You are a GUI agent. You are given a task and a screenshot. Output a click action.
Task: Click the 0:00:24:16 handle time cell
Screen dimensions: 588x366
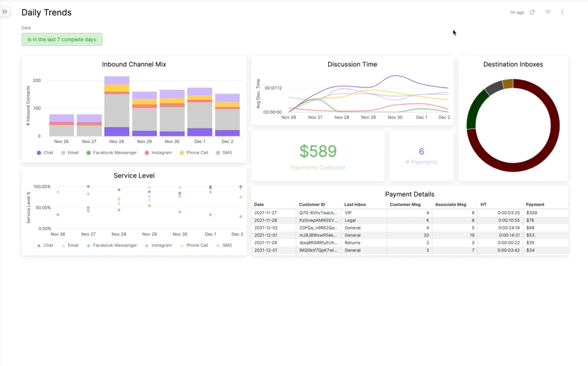tap(509, 228)
